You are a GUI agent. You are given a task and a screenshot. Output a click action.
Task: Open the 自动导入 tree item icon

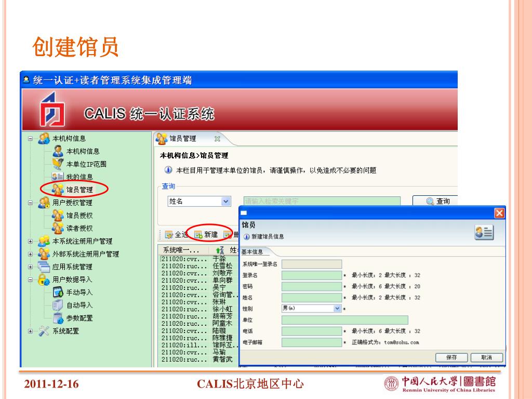[58, 305]
